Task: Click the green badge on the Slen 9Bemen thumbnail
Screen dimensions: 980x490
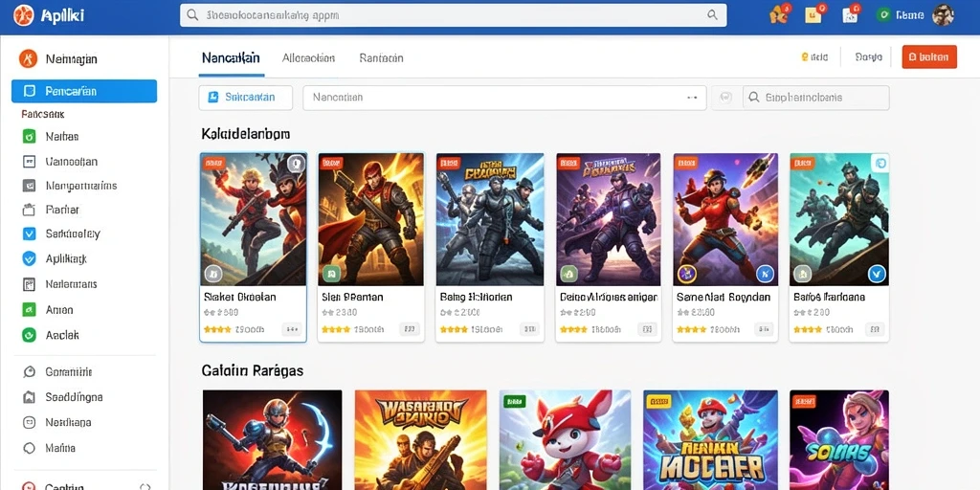Action: (331, 273)
